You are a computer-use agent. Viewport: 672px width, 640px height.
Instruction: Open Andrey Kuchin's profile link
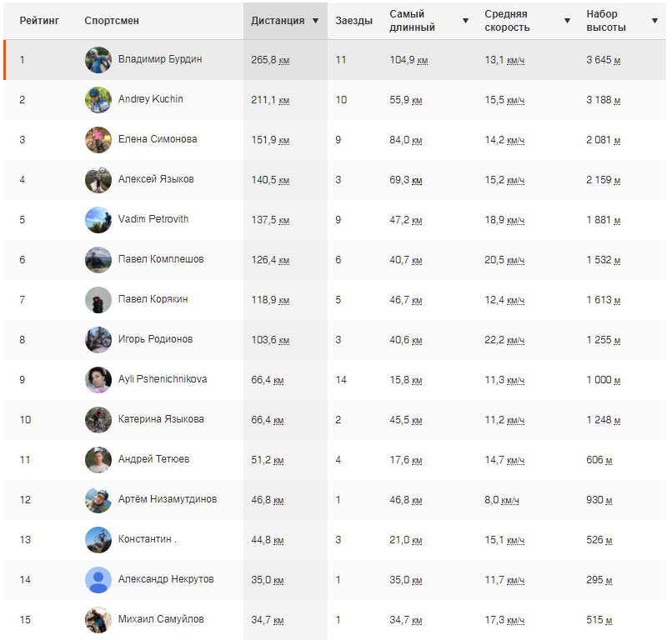(150, 99)
